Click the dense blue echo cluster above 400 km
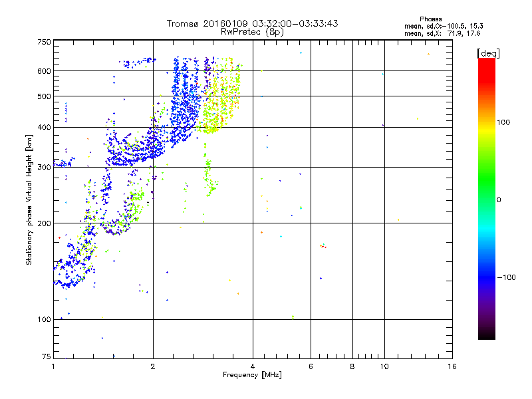 tap(184, 102)
